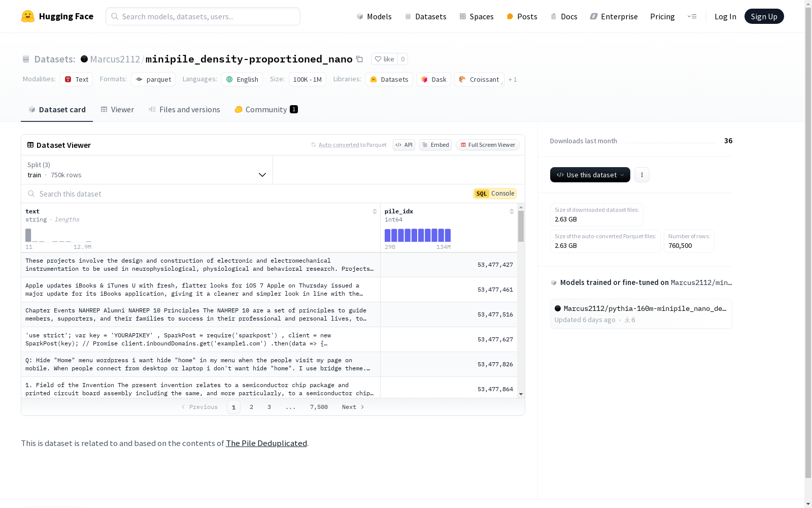Screen dimensions: 812x508
Task: Click the size tag 100K - 1M
Action: (308, 79)
